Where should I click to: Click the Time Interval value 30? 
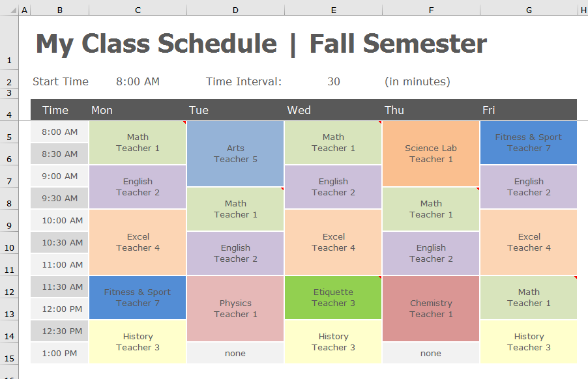(333, 81)
